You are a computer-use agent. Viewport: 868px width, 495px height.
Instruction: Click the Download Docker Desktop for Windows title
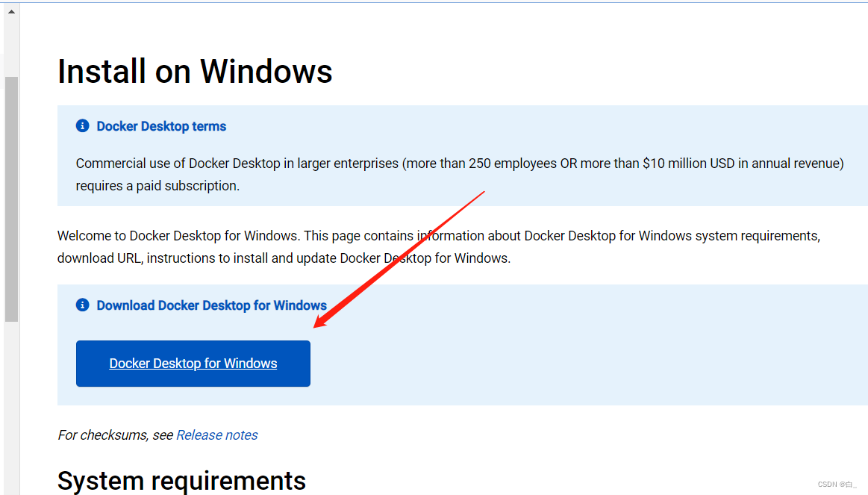[211, 305]
